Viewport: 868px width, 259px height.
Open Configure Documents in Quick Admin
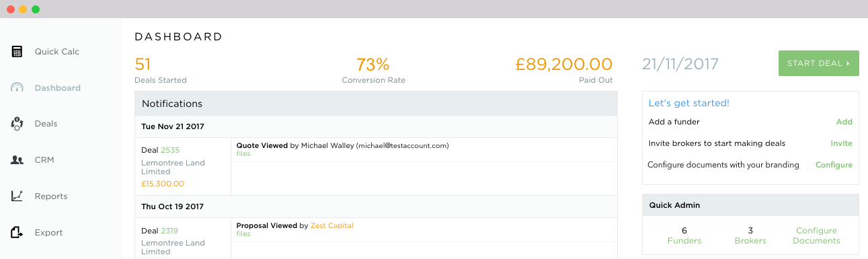(816, 235)
